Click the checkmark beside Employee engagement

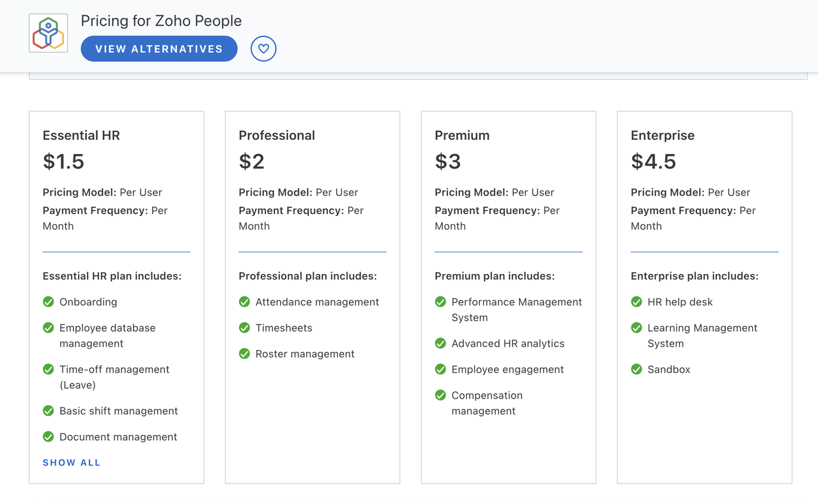[x=440, y=369]
